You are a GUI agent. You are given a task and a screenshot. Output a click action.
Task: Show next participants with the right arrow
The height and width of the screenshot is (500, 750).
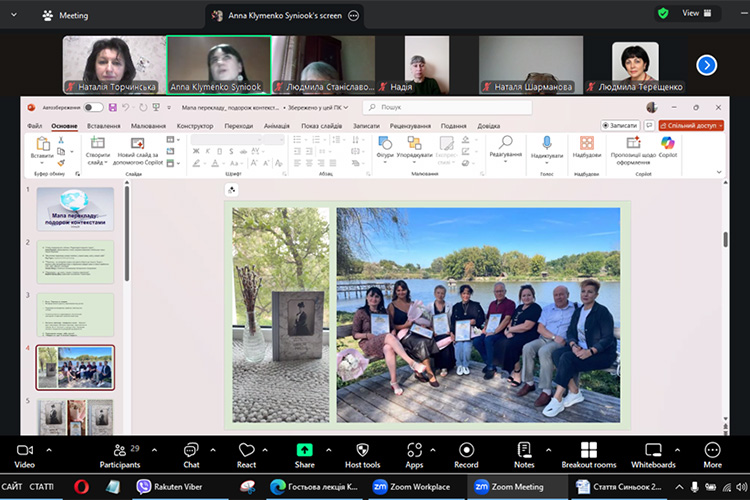707,65
